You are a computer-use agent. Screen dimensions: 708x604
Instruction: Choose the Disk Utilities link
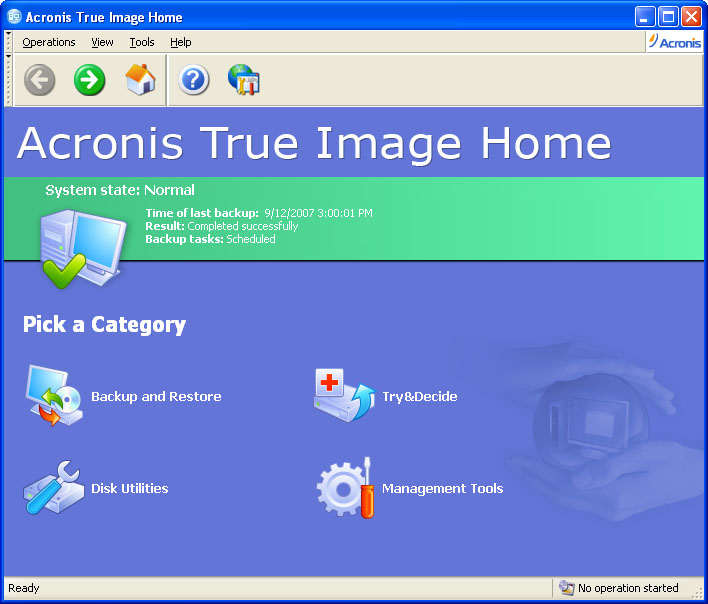pos(130,488)
